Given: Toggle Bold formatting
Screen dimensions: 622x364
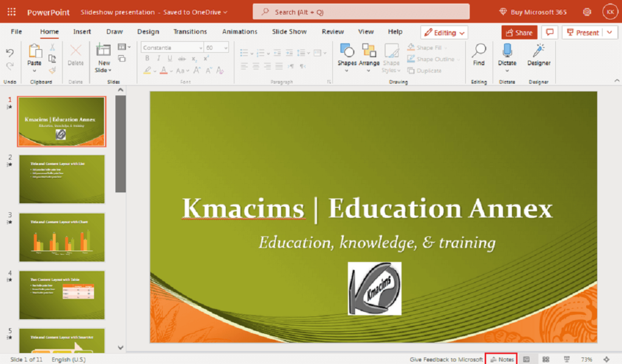Looking at the screenshot, I should coord(147,58).
